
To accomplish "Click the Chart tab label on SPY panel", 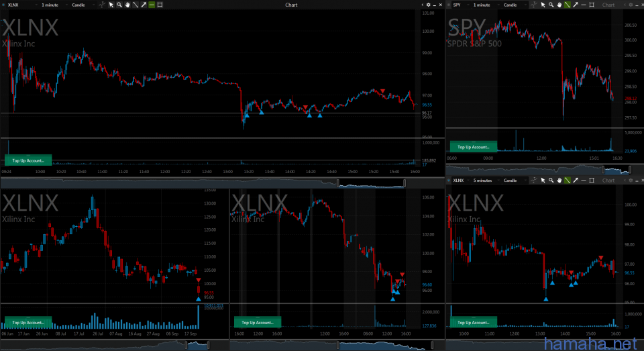I will click(x=608, y=5).
